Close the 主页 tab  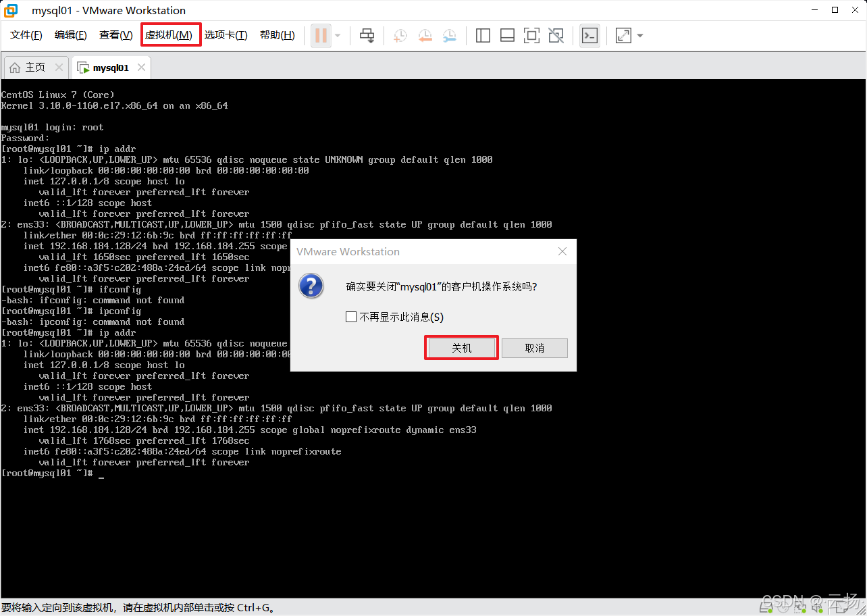pyautogui.click(x=59, y=68)
